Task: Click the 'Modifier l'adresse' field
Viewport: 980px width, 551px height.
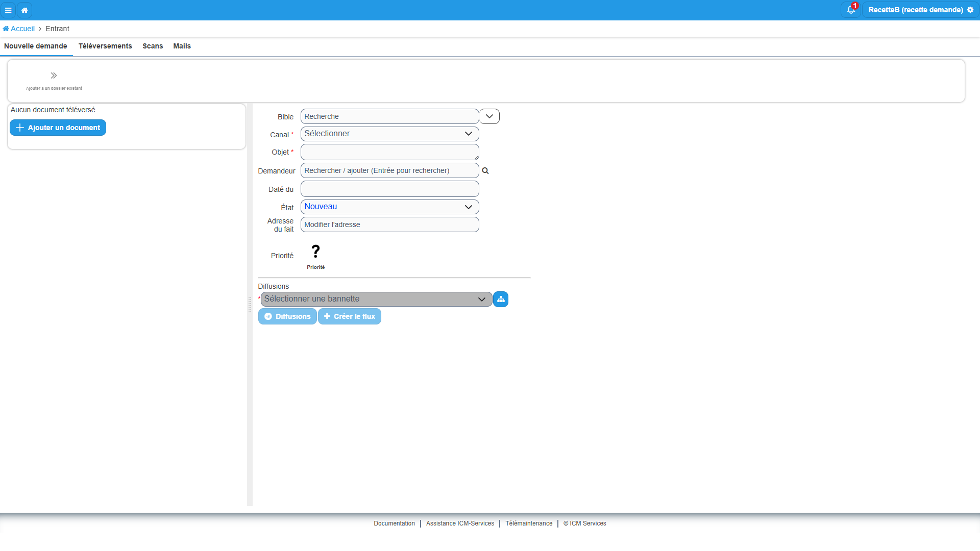Action: coord(389,224)
